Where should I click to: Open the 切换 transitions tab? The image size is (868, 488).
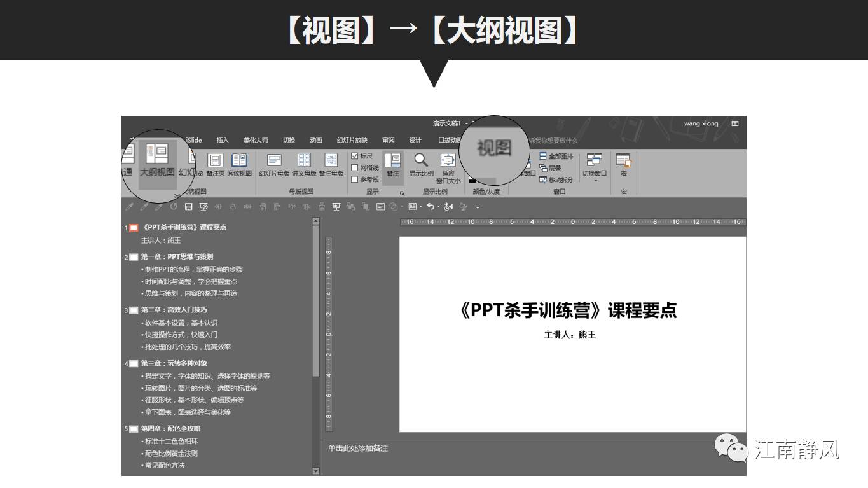click(289, 141)
